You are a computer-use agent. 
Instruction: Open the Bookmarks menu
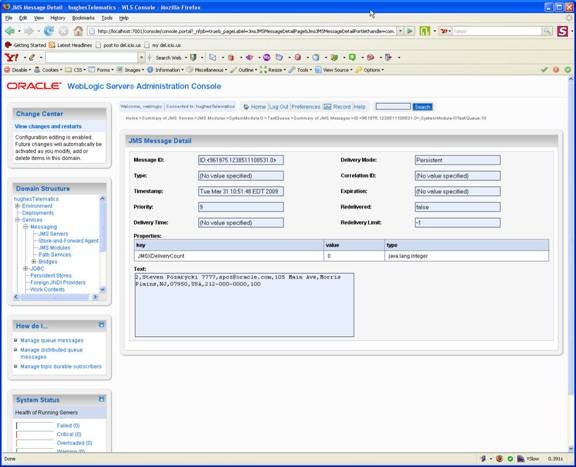[83, 18]
